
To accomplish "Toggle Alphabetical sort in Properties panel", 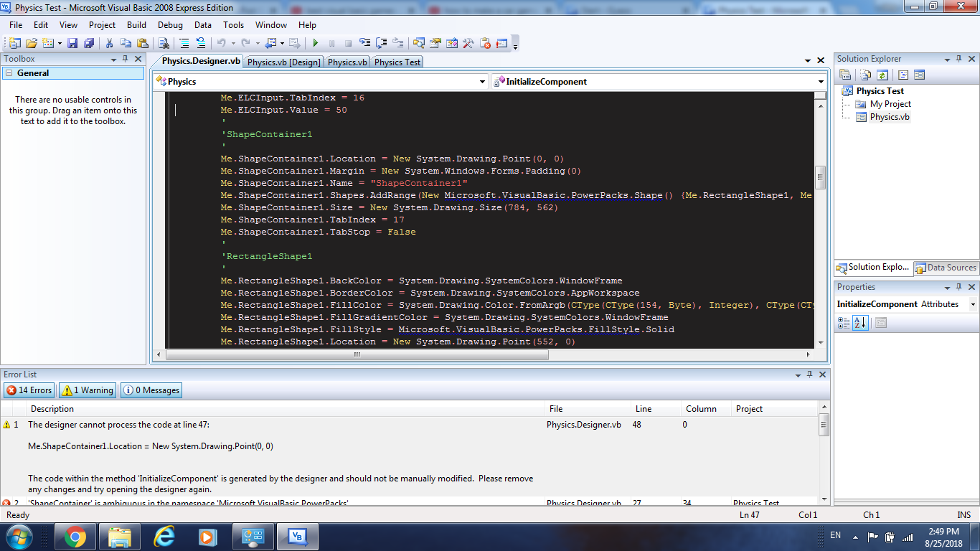I will (x=860, y=323).
